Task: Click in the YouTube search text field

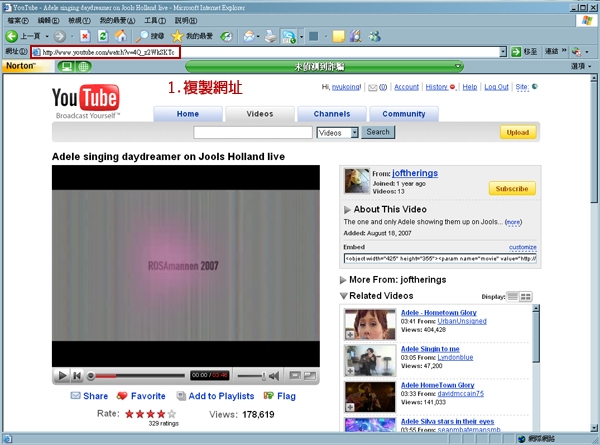Action: (x=253, y=132)
